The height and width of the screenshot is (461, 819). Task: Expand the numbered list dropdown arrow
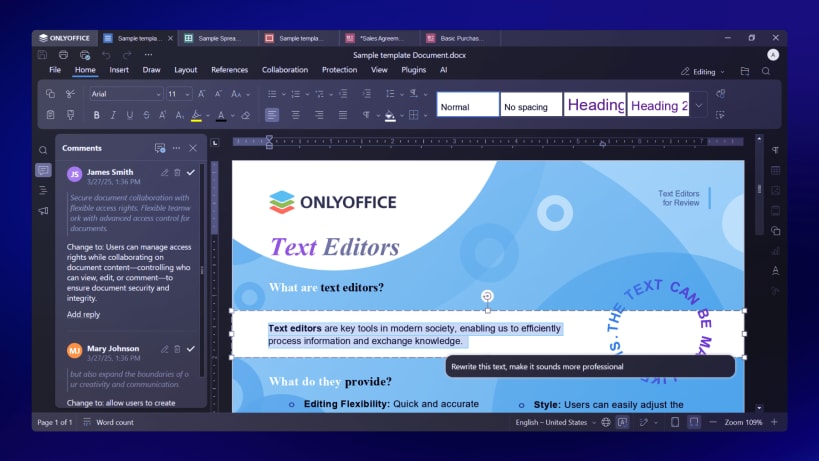307,94
